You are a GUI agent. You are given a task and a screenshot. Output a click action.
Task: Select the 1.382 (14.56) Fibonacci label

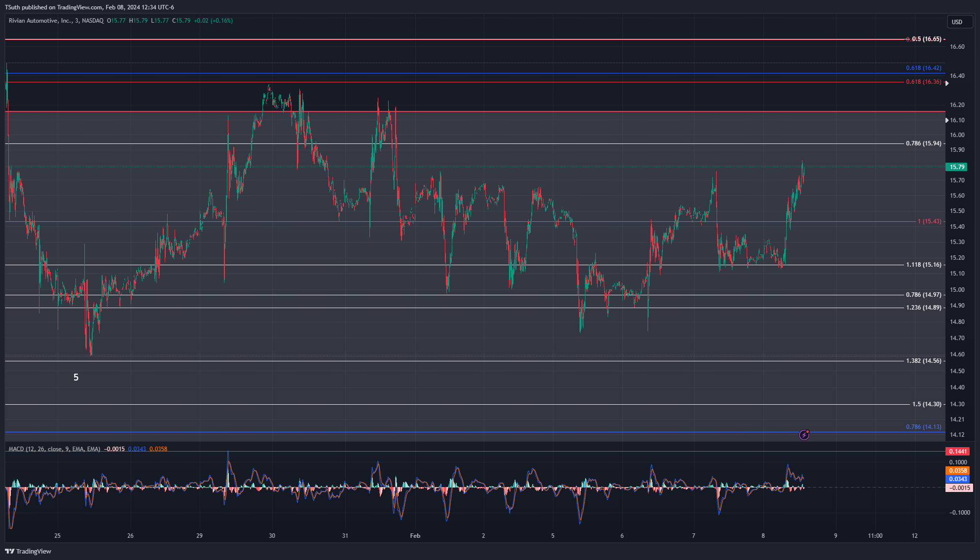point(923,361)
